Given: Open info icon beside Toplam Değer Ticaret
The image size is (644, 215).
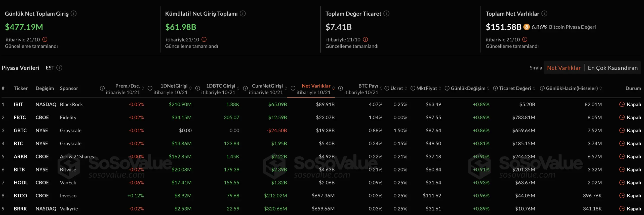Looking at the screenshot, I should pyautogui.click(x=386, y=14).
